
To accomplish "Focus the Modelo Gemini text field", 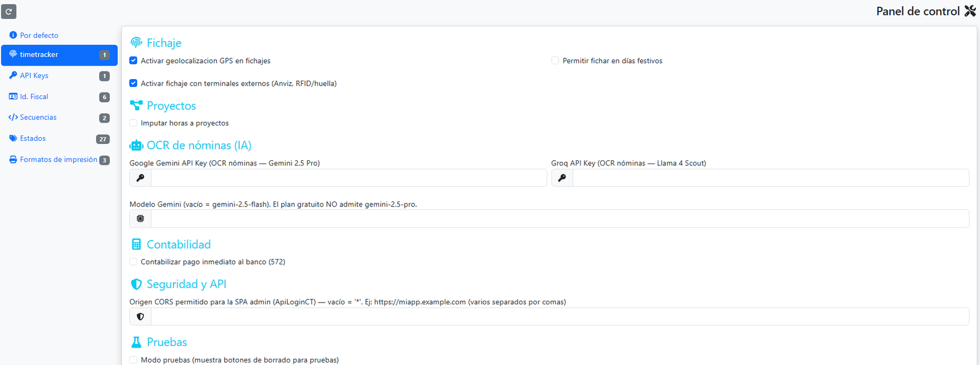I will coord(560,219).
